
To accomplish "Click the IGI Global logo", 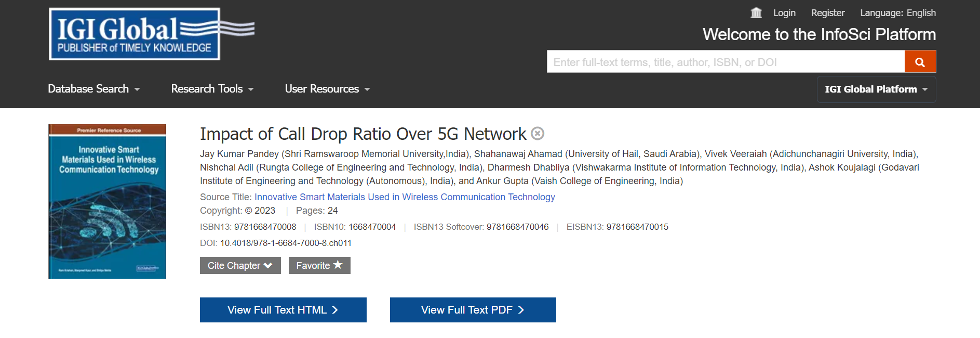I will tap(151, 34).
